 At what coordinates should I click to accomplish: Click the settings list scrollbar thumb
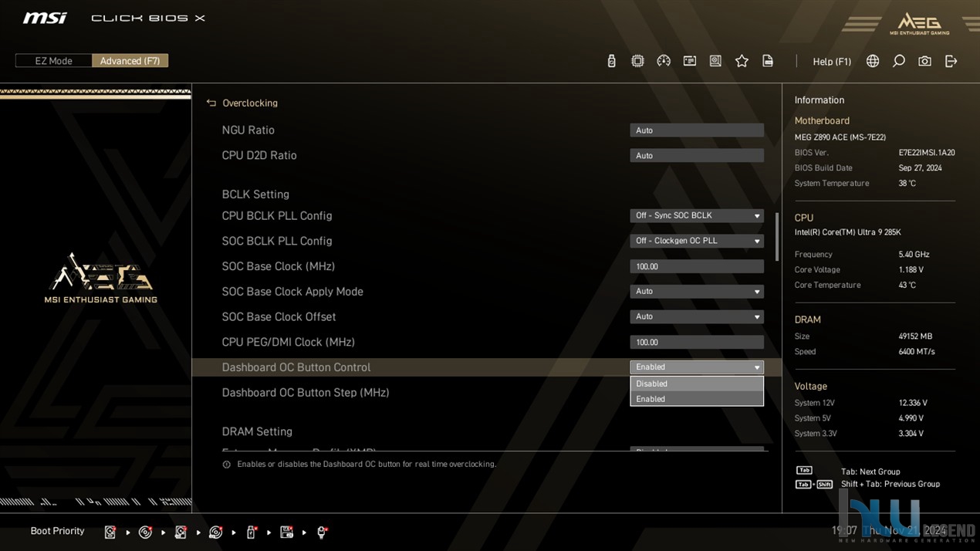click(777, 237)
